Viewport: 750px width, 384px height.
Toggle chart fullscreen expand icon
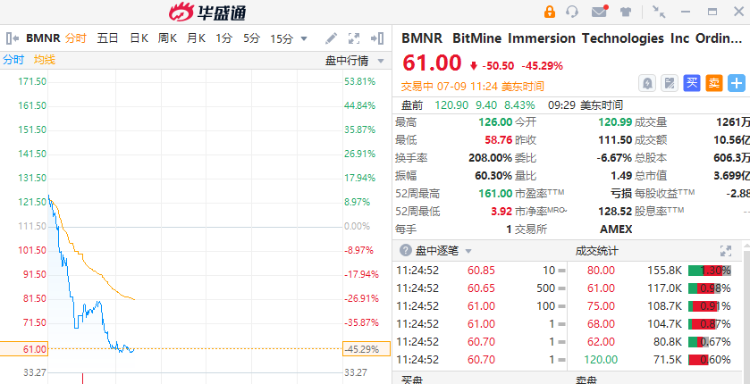click(354, 38)
